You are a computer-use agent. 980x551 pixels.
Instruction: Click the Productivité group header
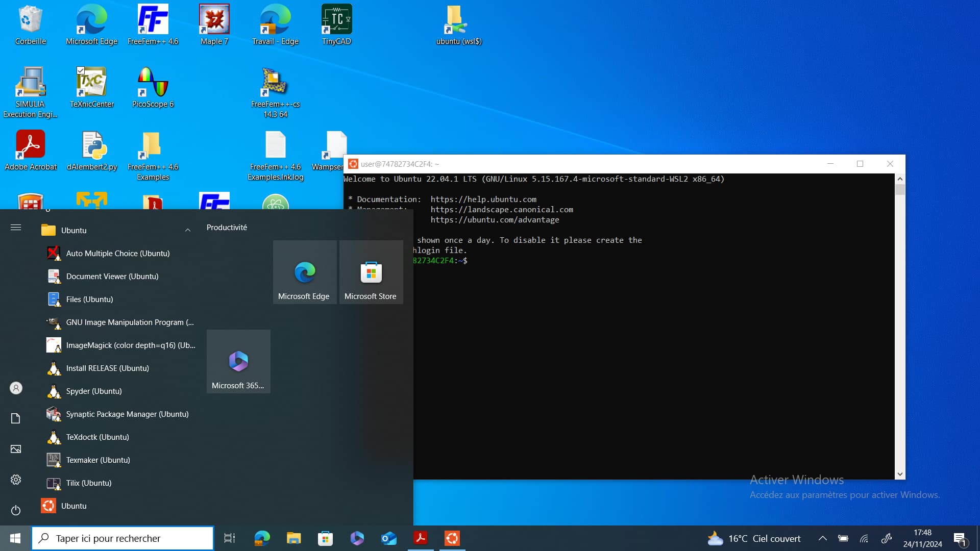[x=227, y=228]
